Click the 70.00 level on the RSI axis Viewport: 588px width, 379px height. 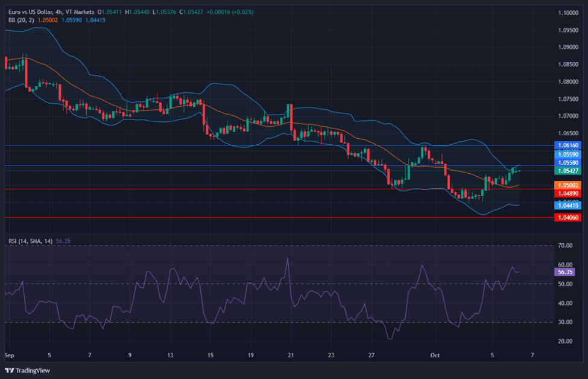click(x=565, y=246)
